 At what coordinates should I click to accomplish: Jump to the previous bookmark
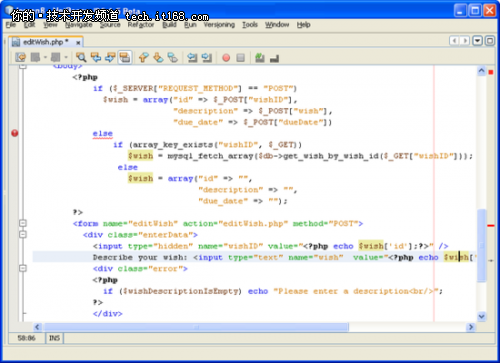144,58
